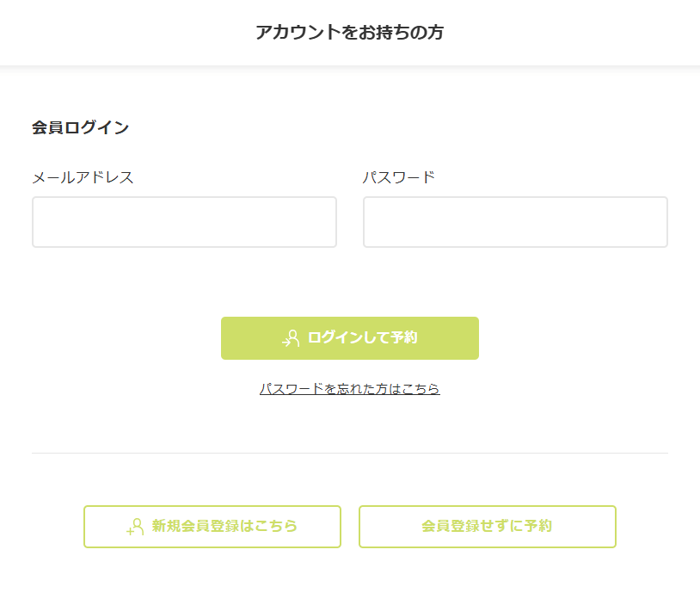Click the right end of the email input box
The image size is (700, 599).
tap(320, 222)
